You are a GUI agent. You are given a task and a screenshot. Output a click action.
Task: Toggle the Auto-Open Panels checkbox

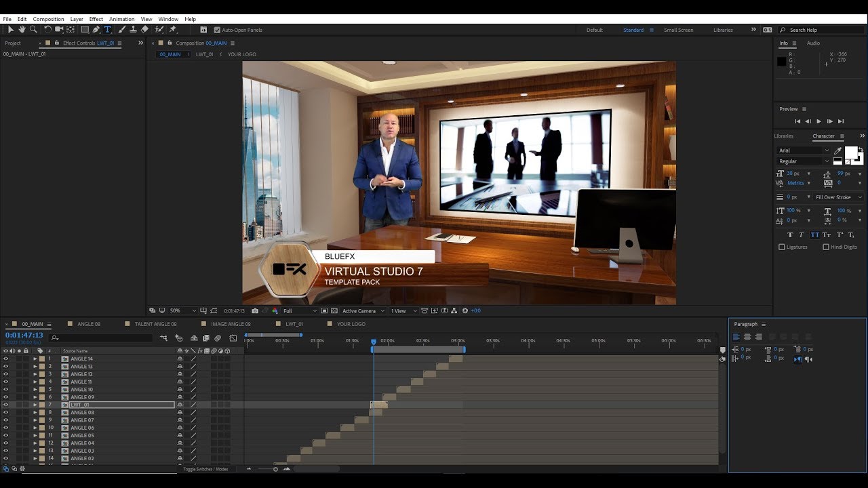click(x=217, y=30)
